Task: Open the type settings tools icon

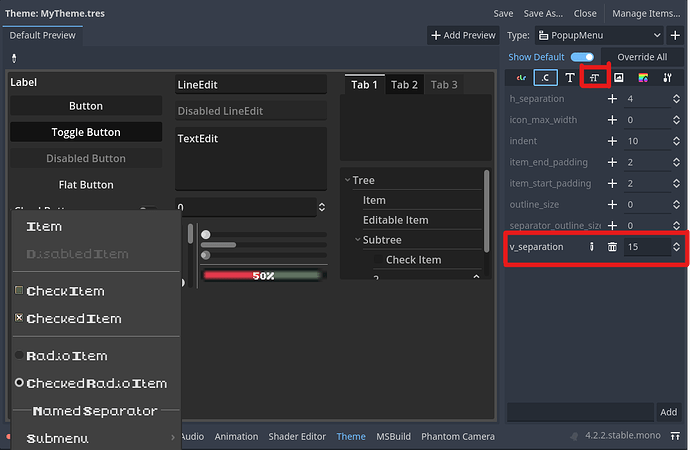Action: pos(667,78)
